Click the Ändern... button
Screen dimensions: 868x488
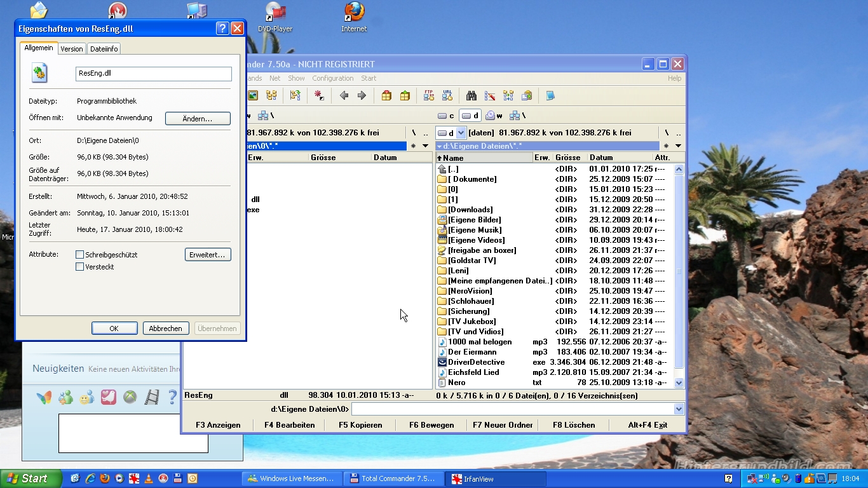198,119
